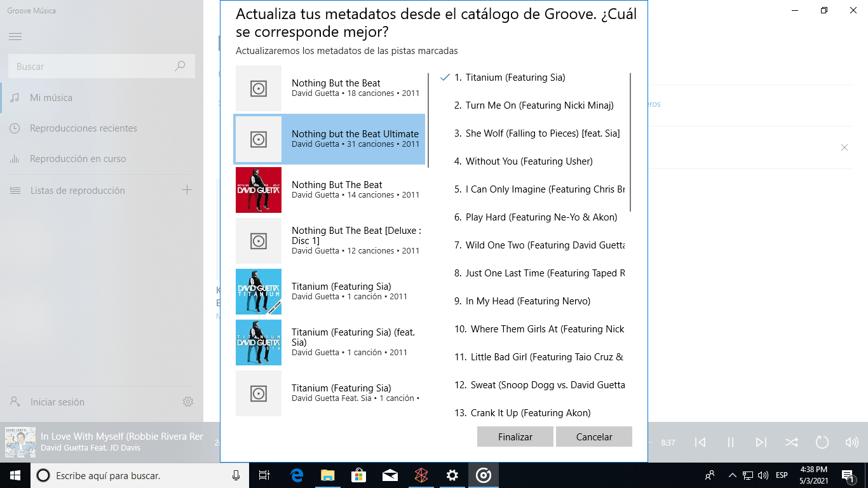
Task: Open the People icon in the taskbar
Action: (710, 475)
